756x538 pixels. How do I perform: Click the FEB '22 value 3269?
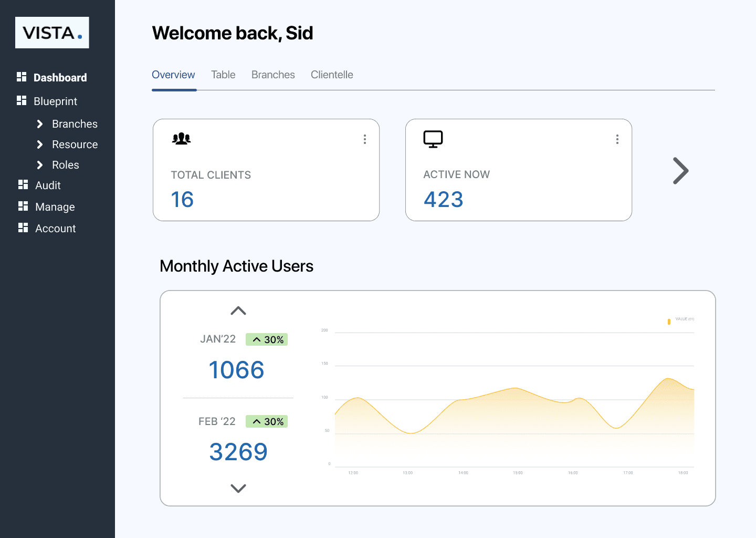pos(238,452)
